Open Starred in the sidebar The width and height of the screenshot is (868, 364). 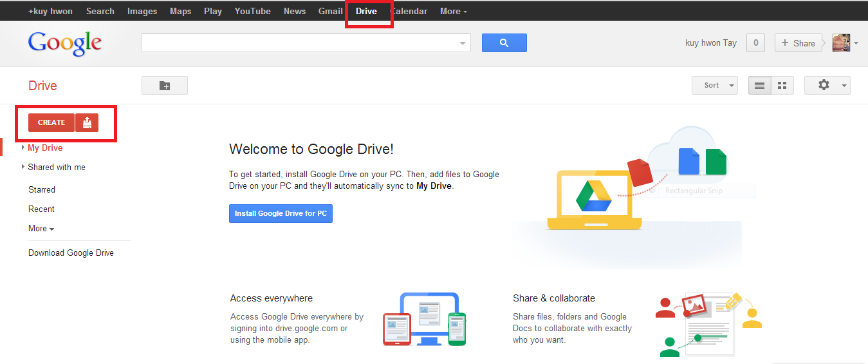point(42,189)
